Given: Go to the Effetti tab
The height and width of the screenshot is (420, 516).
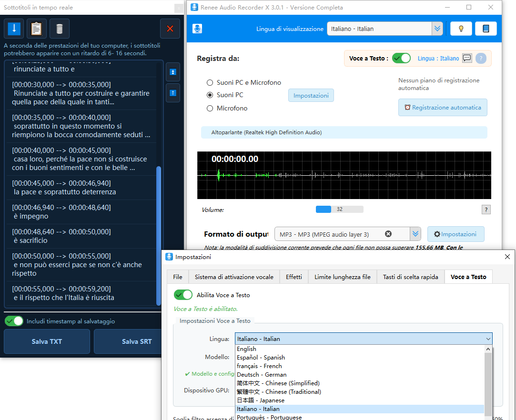Looking at the screenshot, I should coord(294,277).
